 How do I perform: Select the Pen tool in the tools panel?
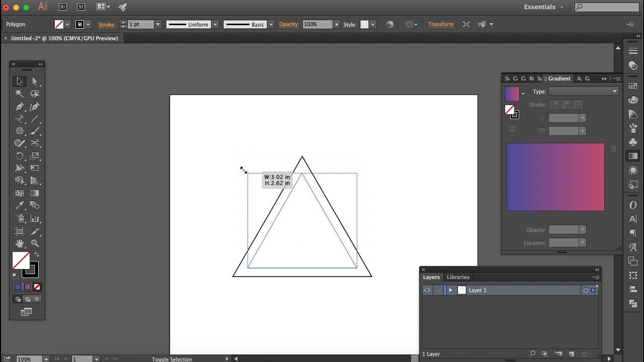20,107
